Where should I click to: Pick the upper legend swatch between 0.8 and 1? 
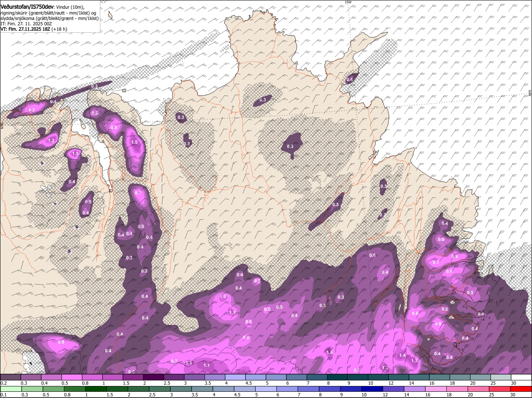92,377
